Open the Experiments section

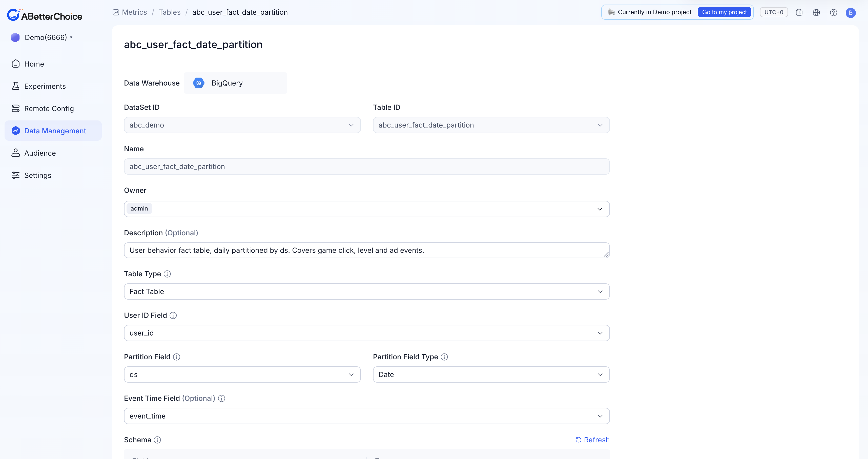coord(53,86)
